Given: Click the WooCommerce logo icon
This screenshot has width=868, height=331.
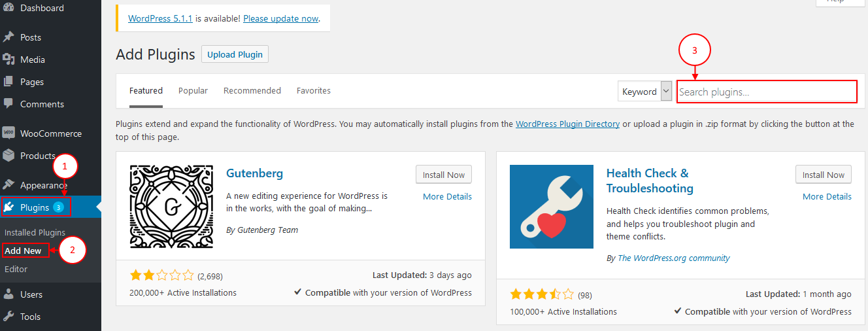Looking at the screenshot, I should coord(8,133).
